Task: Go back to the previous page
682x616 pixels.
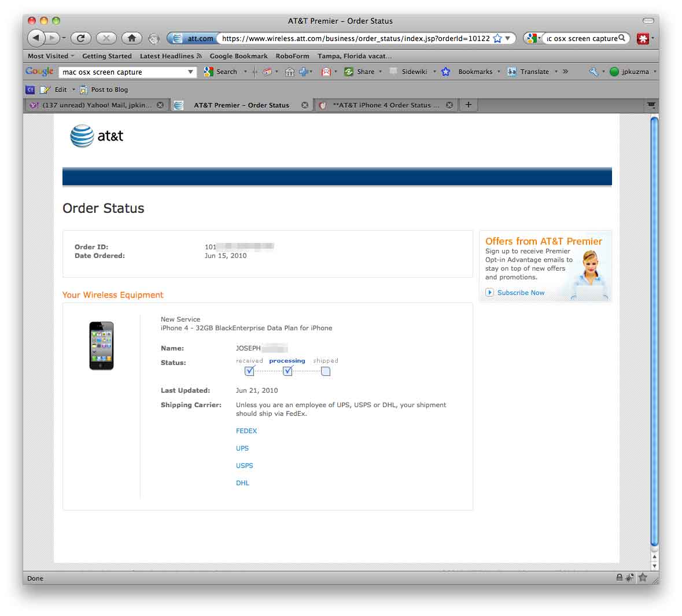Action: click(36, 38)
